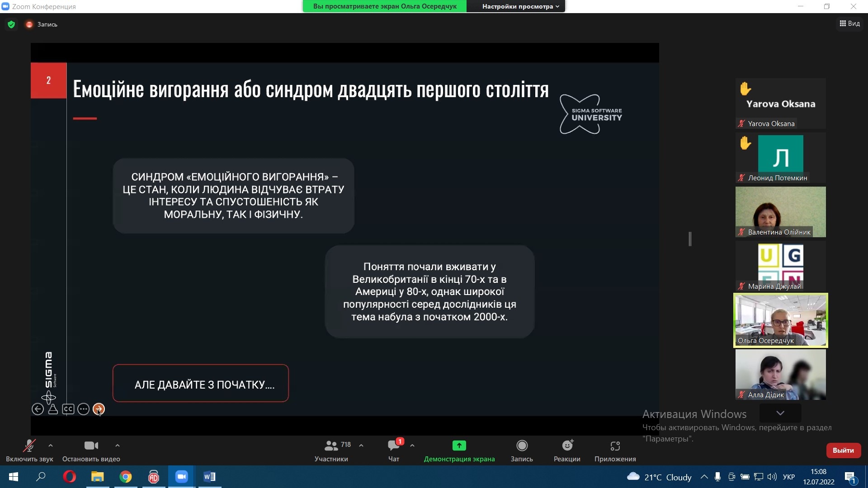Image resolution: width=868 pixels, height=488 pixels.
Task: Open the Настройки просмотра dropdown
Action: click(x=520, y=6)
